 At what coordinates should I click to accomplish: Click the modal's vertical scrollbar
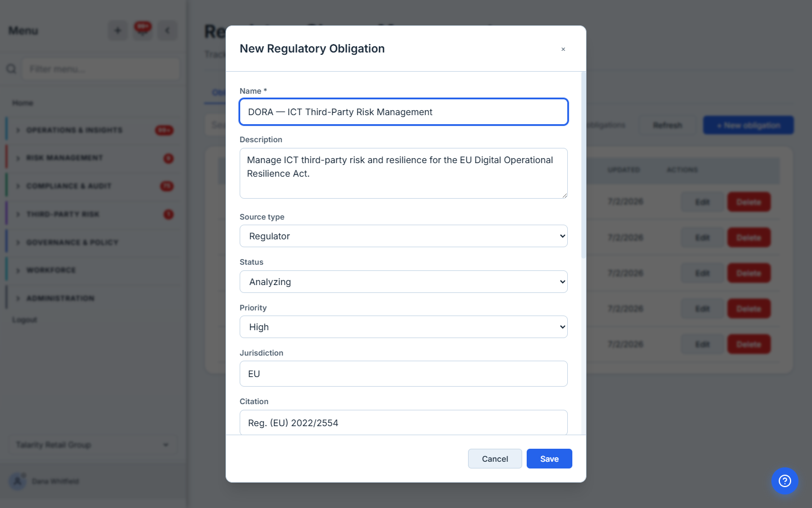coord(584,165)
